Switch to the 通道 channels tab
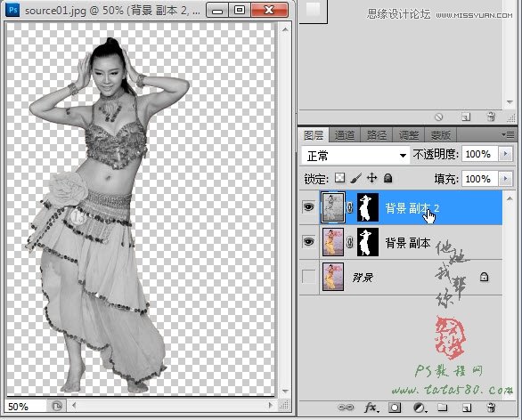The width and height of the screenshot is (522, 420). [x=344, y=135]
